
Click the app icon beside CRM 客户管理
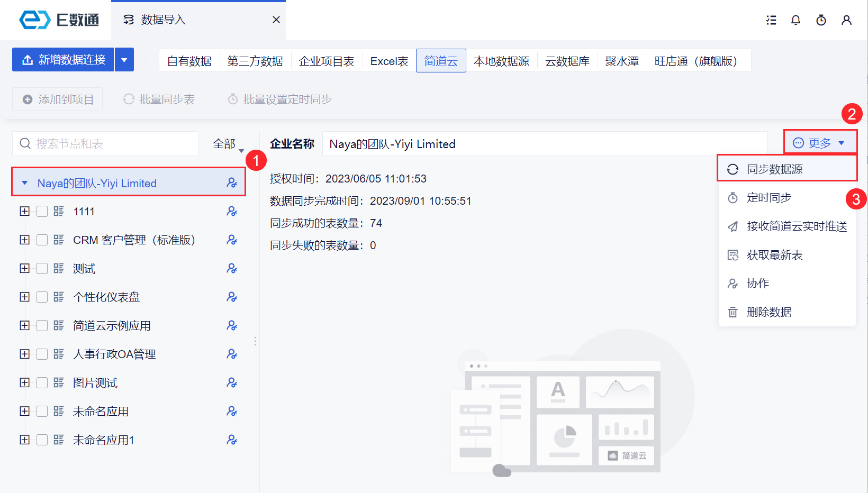(x=59, y=240)
